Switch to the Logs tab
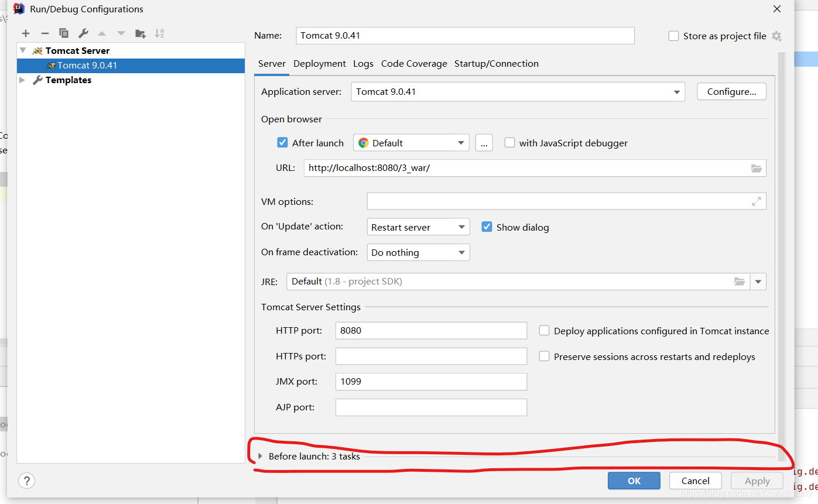The width and height of the screenshot is (818, 504). (363, 64)
